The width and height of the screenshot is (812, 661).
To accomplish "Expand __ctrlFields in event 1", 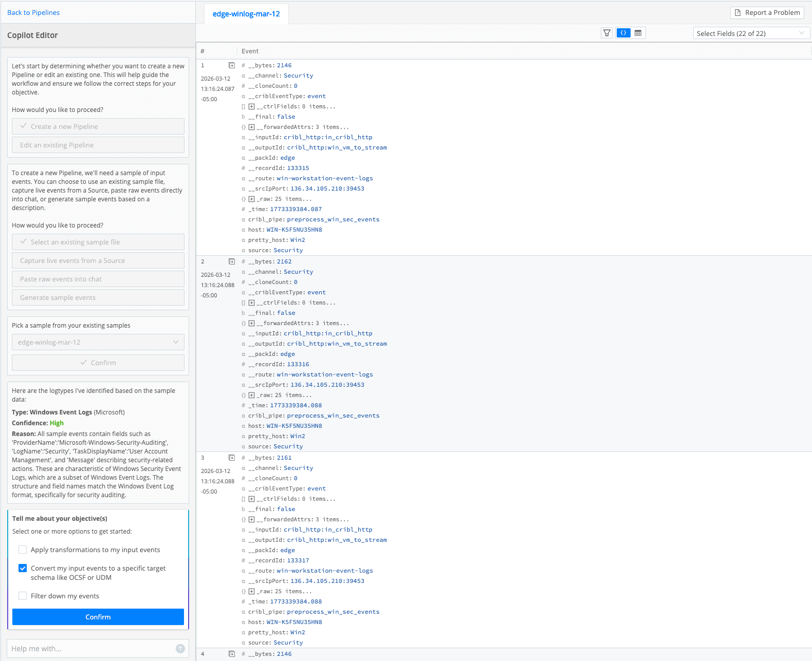I will [252, 106].
